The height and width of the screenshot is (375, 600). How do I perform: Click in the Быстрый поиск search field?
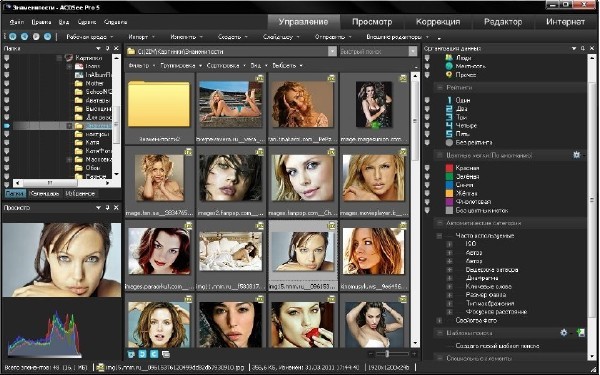click(374, 51)
